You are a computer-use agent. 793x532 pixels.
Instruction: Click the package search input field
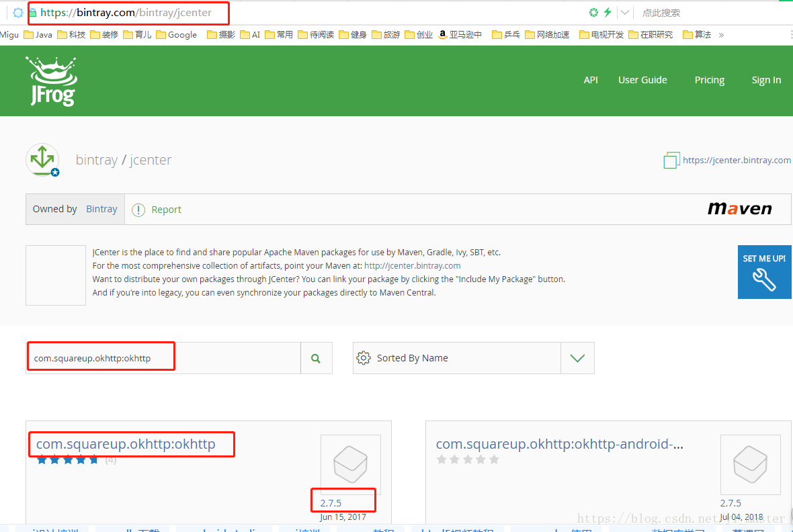pos(163,358)
